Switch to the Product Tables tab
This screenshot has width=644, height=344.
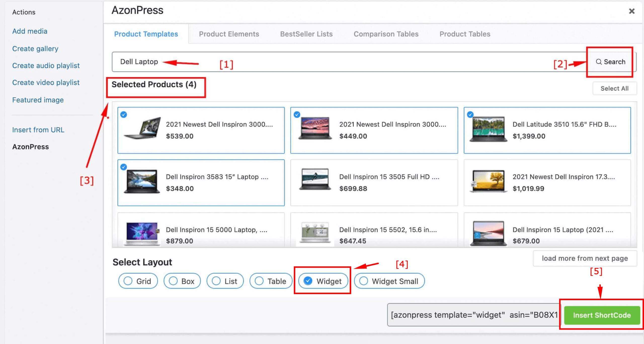pyautogui.click(x=465, y=34)
